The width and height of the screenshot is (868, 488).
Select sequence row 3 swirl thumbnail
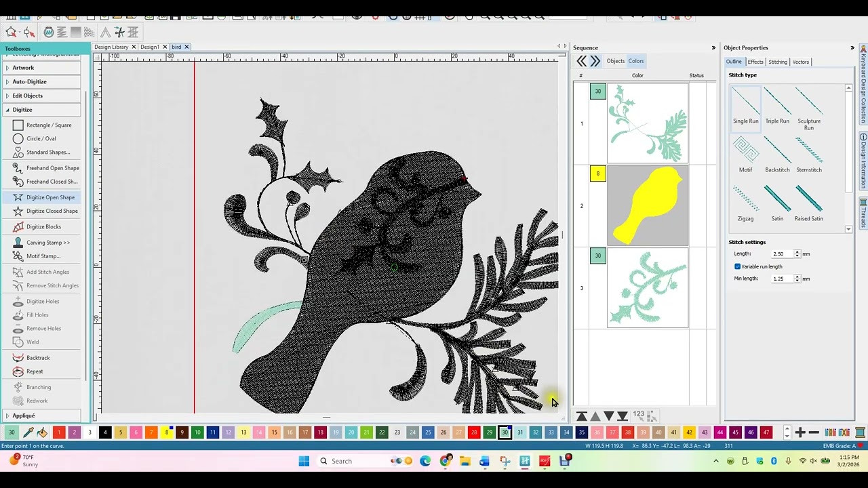[648, 288]
